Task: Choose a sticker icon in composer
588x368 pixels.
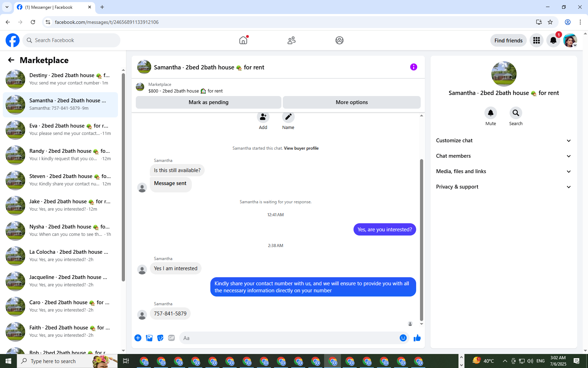Action: [160, 338]
